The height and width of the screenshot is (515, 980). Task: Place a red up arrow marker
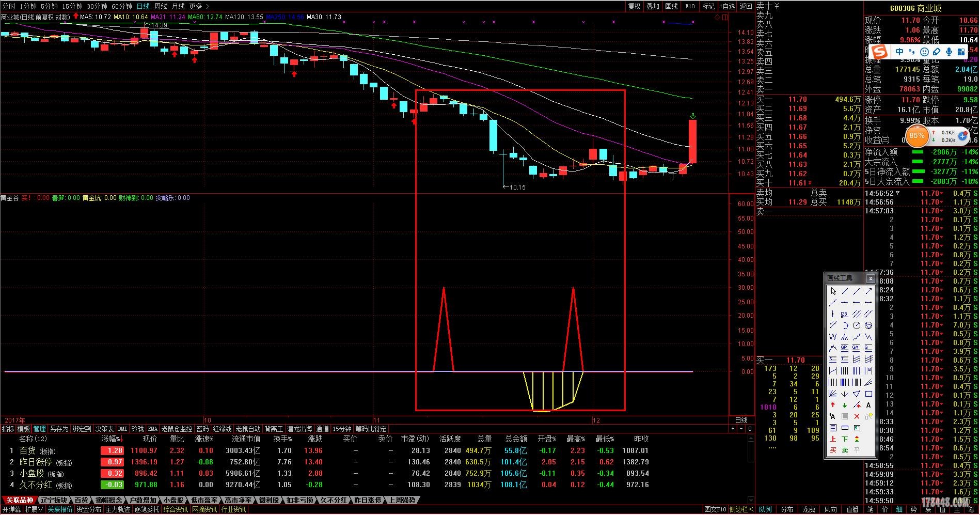point(833,405)
